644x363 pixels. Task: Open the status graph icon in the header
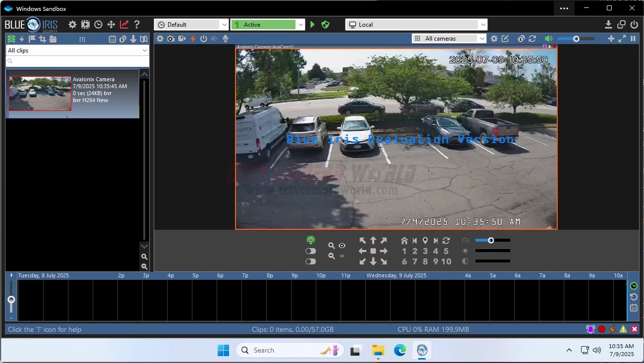[124, 24]
